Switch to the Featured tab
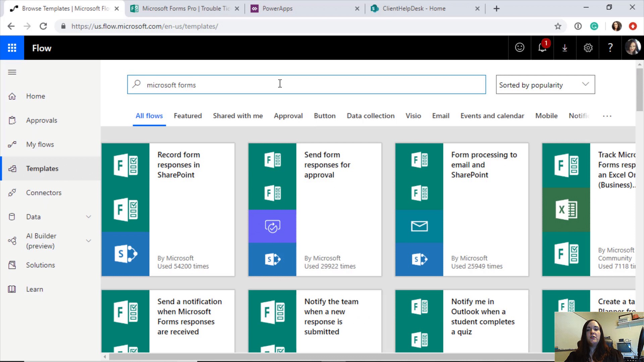This screenshot has height=362, width=644. (x=188, y=116)
